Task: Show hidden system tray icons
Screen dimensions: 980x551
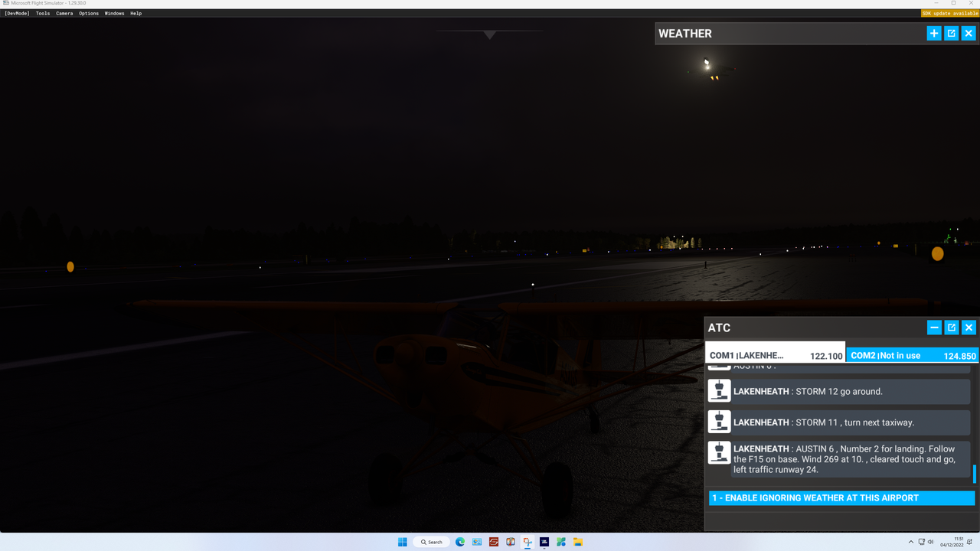Action: point(911,542)
